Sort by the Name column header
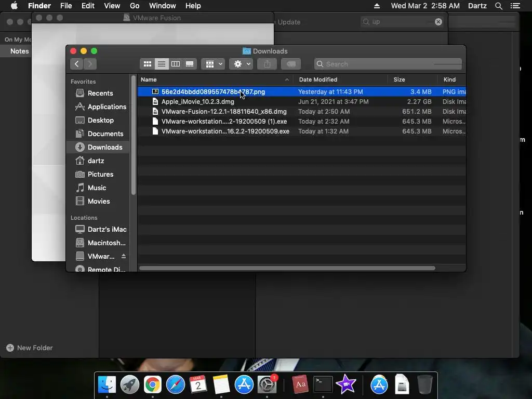The image size is (532, 399). 215,79
